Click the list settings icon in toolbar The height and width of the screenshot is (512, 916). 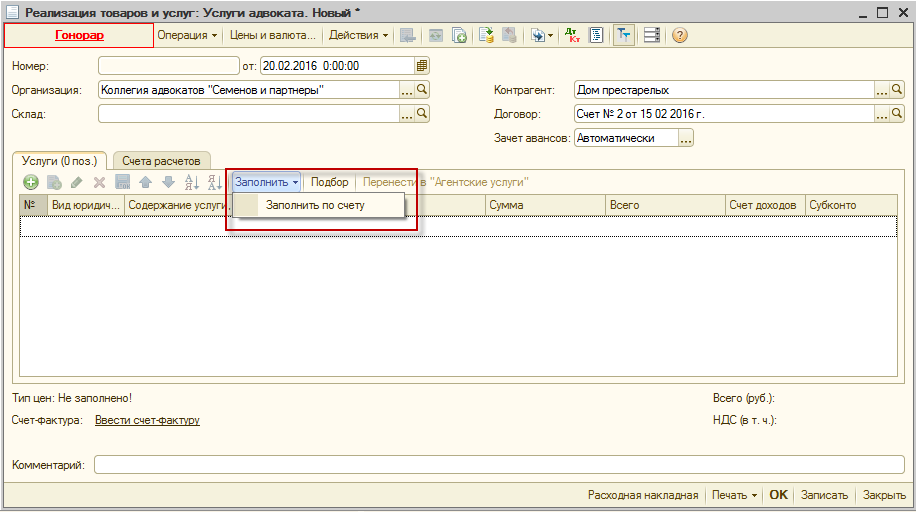[652, 35]
